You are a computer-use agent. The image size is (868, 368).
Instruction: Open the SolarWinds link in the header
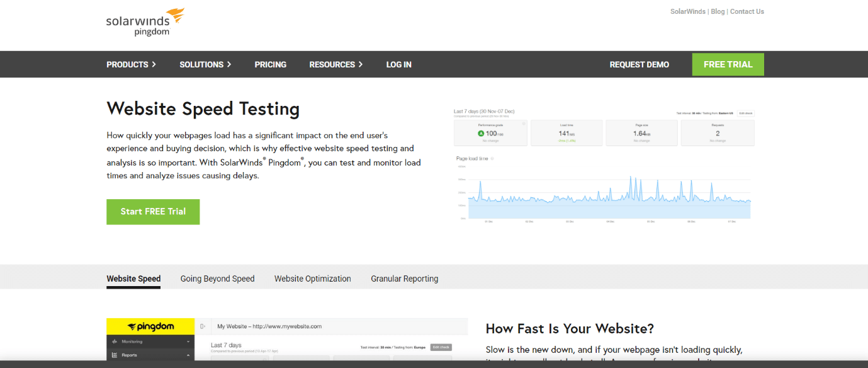pyautogui.click(x=689, y=11)
